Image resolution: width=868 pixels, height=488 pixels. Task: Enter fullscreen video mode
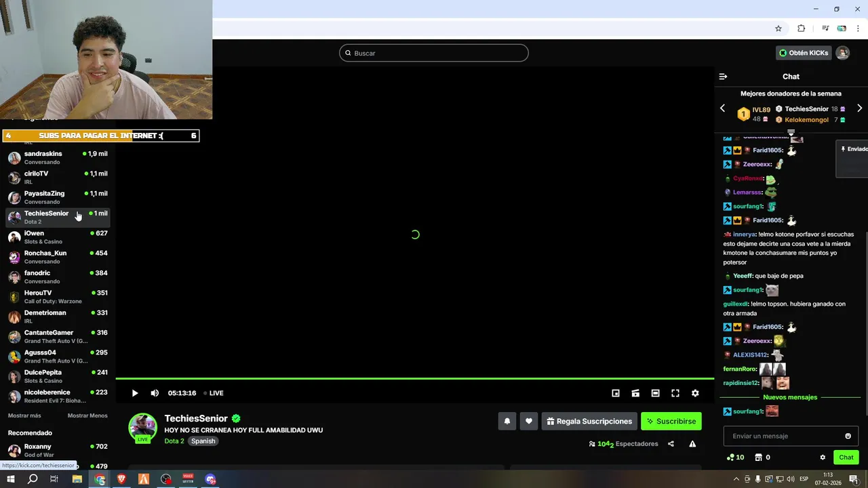pos(675,393)
